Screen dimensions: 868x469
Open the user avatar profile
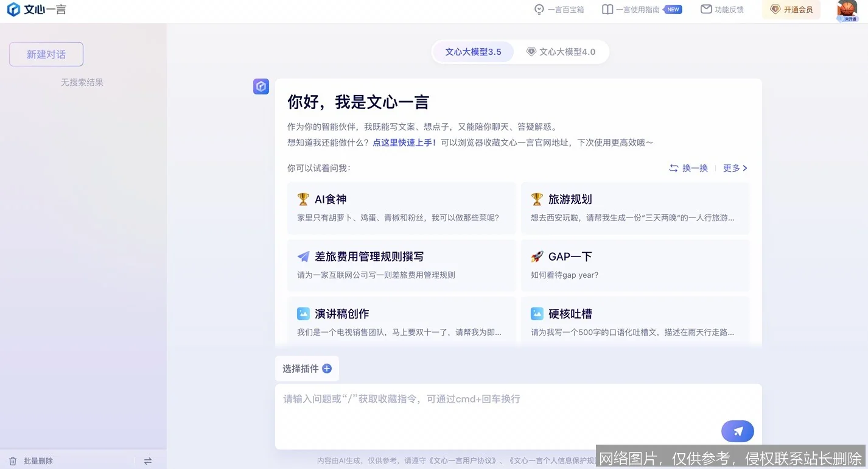coord(847,10)
